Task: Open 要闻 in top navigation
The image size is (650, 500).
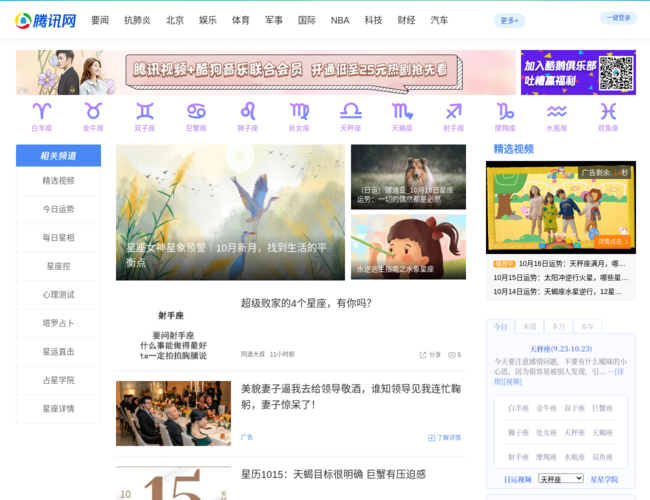Action: [100, 20]
